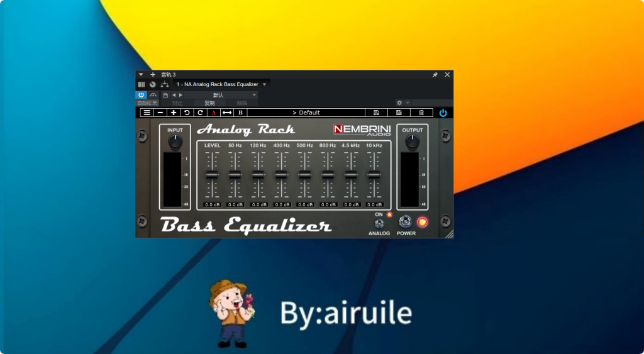
Task: Click the 400 Hz 0.0 dB value box
Action: pyautogui.click(x=282, y=204)
